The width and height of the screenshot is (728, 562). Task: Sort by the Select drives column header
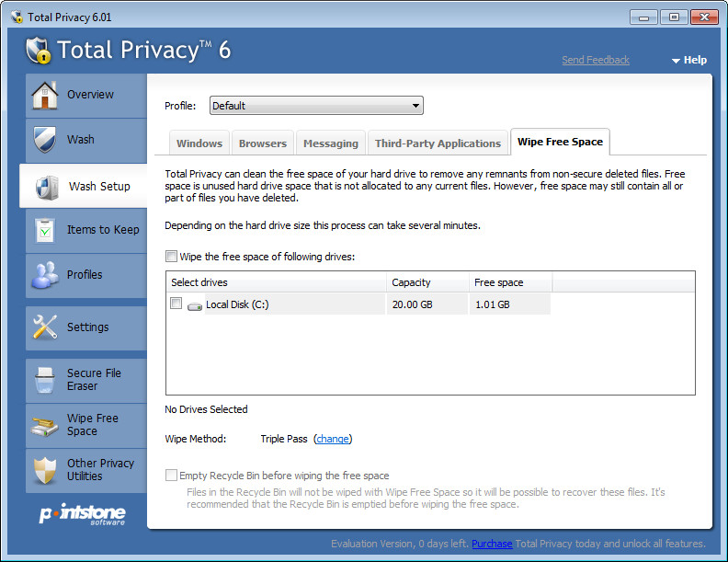click(x=276, y=282)
